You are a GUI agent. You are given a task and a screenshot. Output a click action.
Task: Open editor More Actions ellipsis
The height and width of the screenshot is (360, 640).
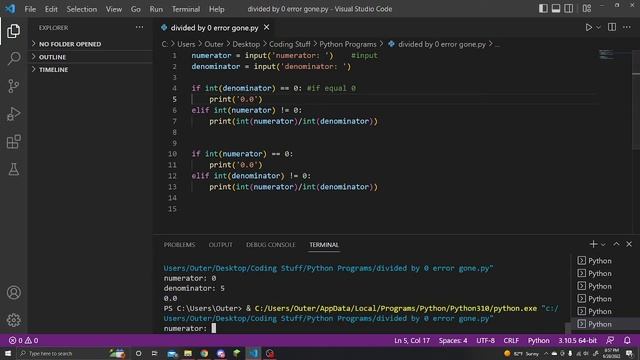pos(627,27)
